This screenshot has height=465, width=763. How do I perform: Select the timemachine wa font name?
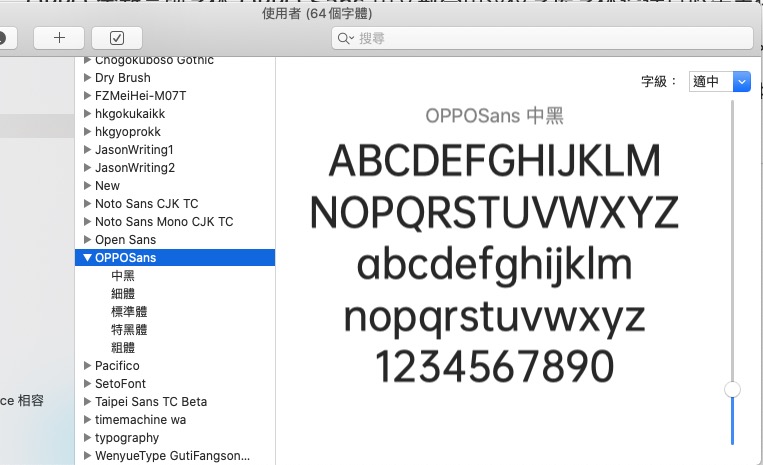[x=140, y=420]
